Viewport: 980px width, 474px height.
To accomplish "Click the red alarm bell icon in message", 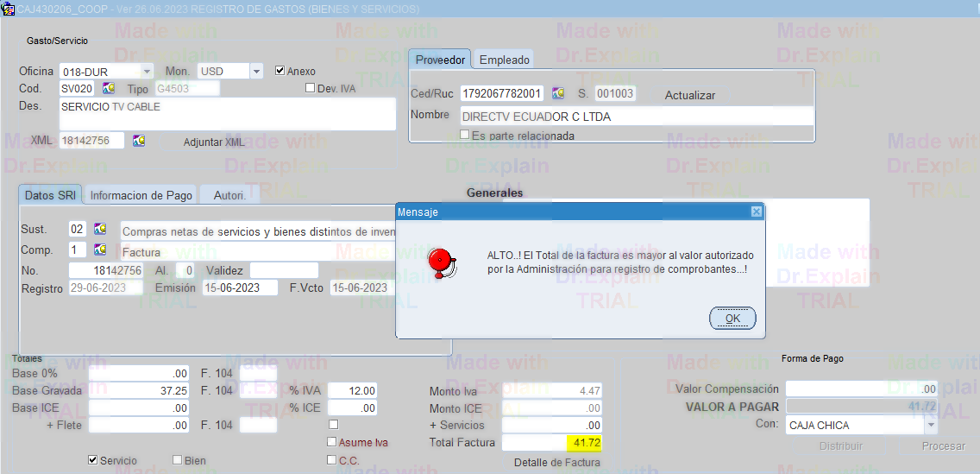I will coord(442,262).
